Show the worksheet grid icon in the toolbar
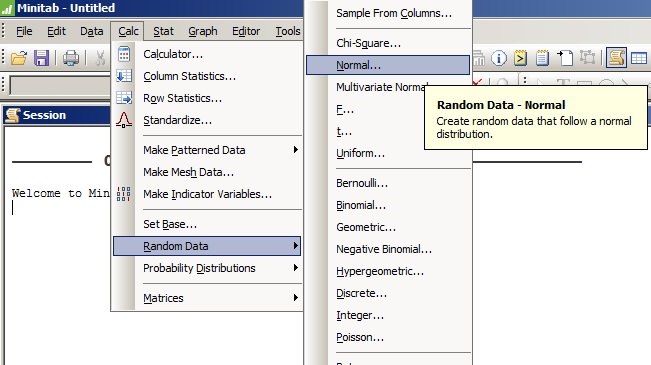651x365 pixels. click(639, 58)
